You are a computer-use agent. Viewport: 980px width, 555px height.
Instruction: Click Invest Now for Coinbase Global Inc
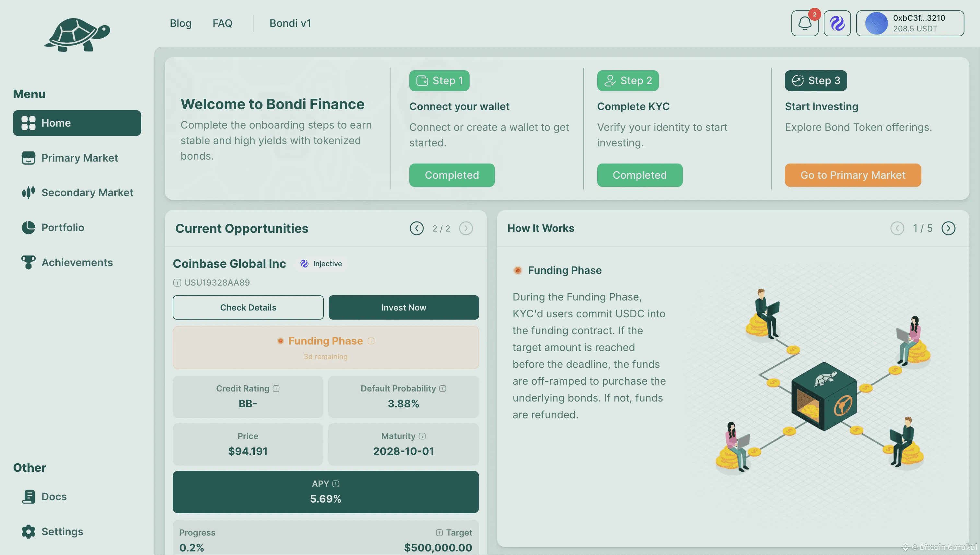pyautogui.click(x=403, y=307)
